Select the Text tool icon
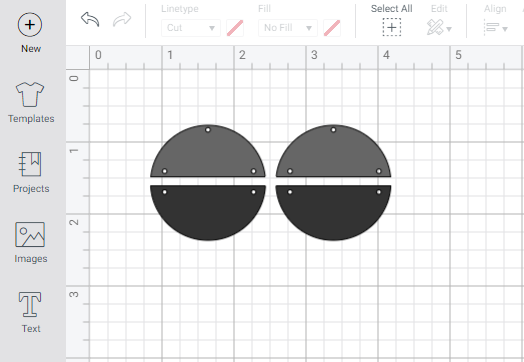The height and width of the screenshot is (362, 524). click(30, 304)
